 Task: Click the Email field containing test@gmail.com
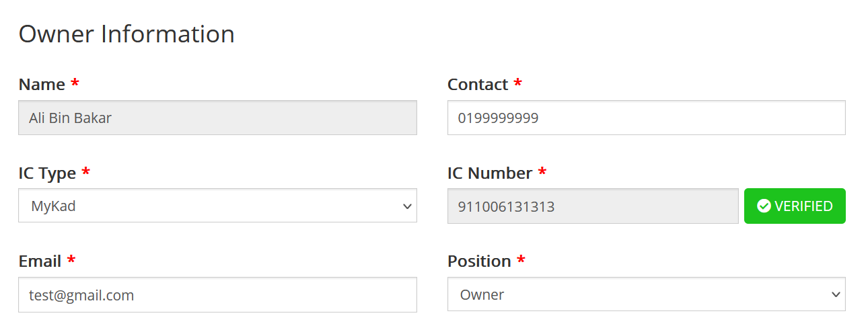coord(217,294)
